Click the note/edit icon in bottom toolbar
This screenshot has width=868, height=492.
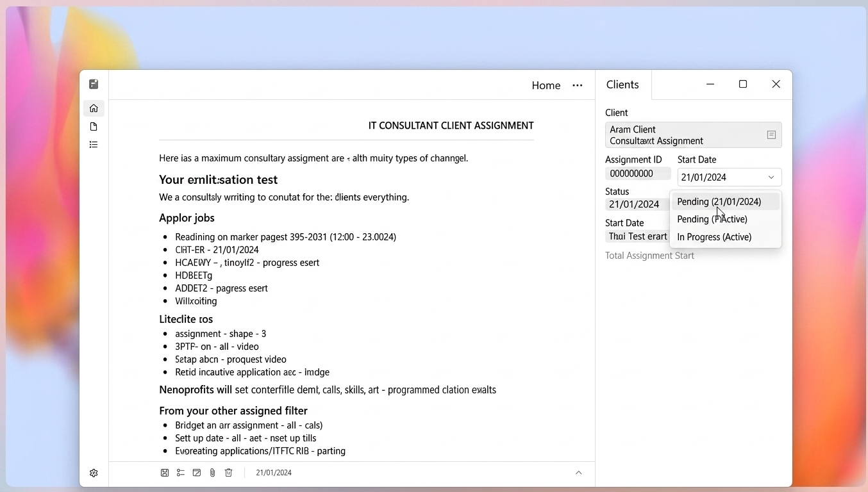(197, 473)
